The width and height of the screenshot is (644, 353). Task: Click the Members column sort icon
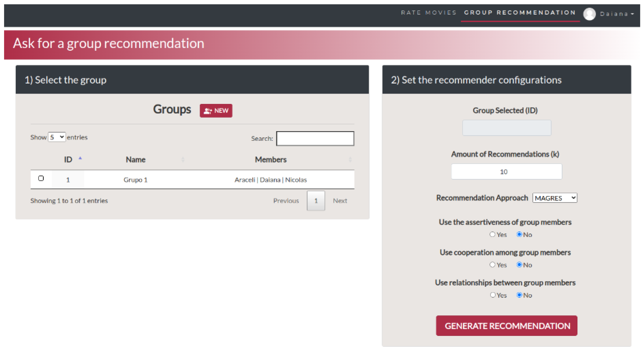point(350,160)
